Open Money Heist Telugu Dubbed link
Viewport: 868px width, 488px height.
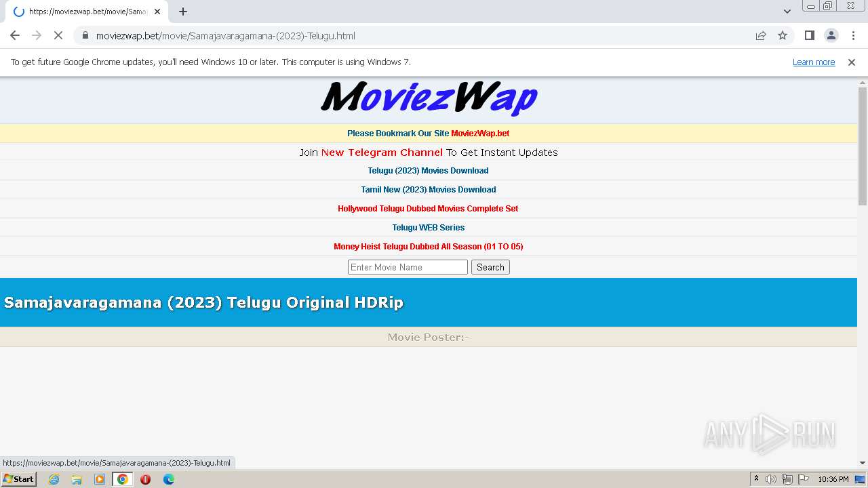click(x=428, y=247)
